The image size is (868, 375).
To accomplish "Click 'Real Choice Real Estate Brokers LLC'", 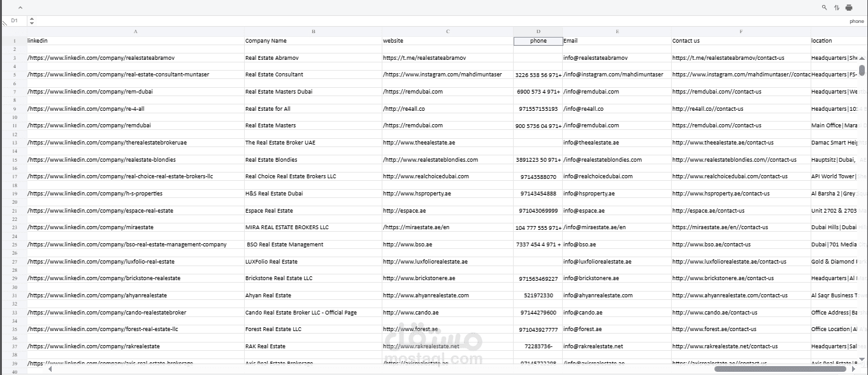I will pos(314,176).
